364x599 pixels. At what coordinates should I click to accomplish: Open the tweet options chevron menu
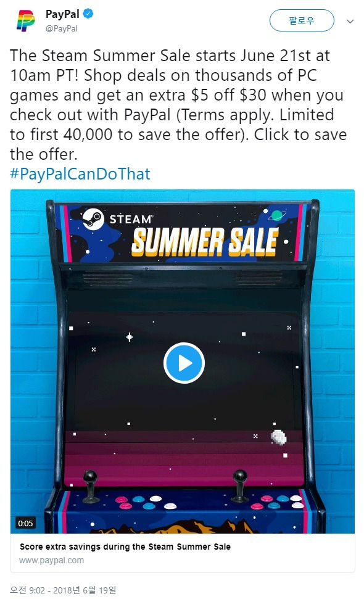coord(350,22)
